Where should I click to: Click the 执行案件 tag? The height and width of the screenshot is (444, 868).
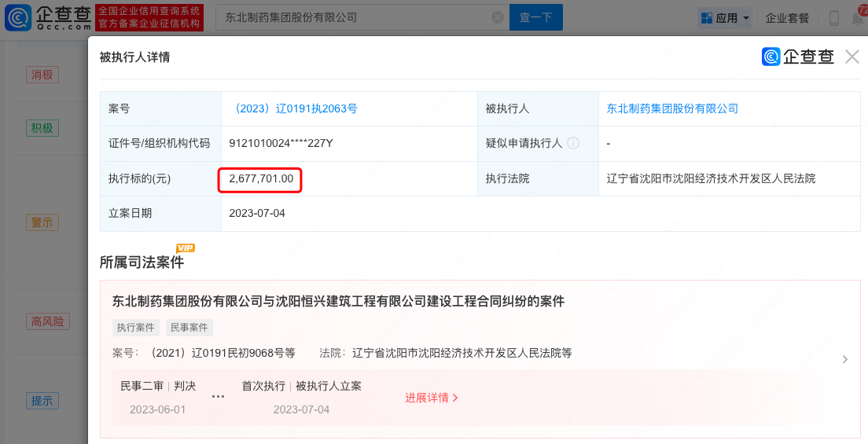pos(135,328)
